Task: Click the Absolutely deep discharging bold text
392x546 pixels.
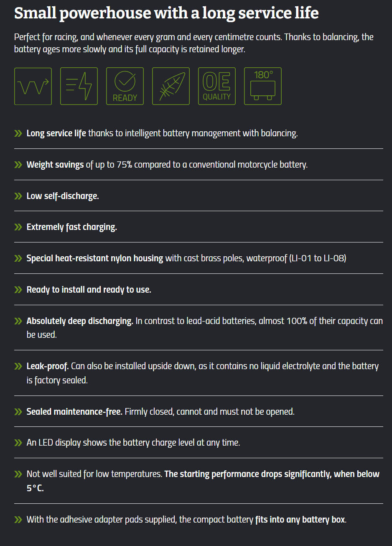Action: pos(80,321)
